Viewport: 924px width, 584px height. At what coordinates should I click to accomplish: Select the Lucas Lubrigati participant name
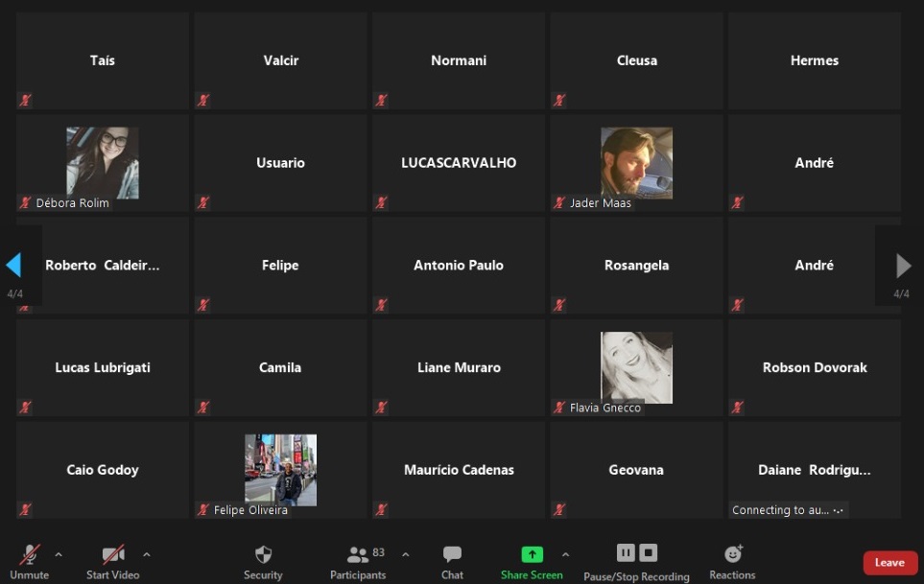(103, 368)
